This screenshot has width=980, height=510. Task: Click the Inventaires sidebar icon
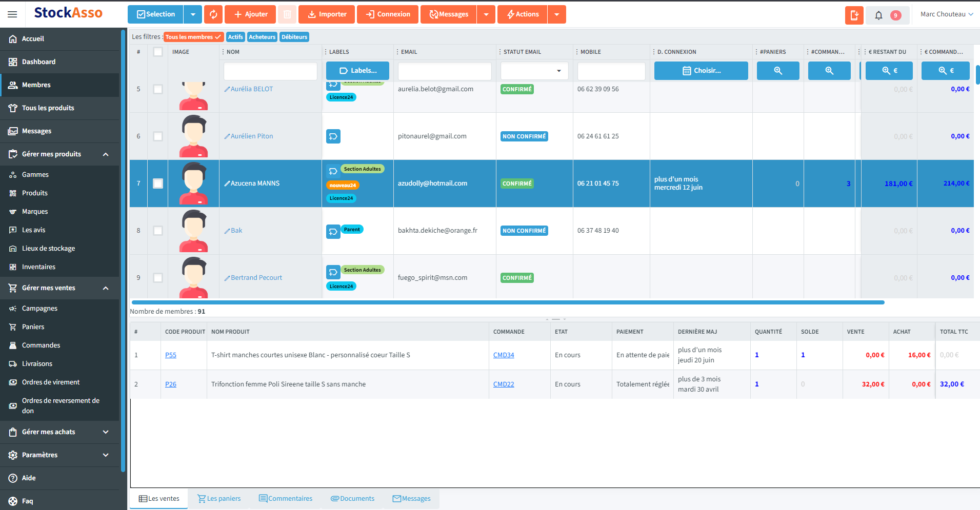tap(13, 267)
